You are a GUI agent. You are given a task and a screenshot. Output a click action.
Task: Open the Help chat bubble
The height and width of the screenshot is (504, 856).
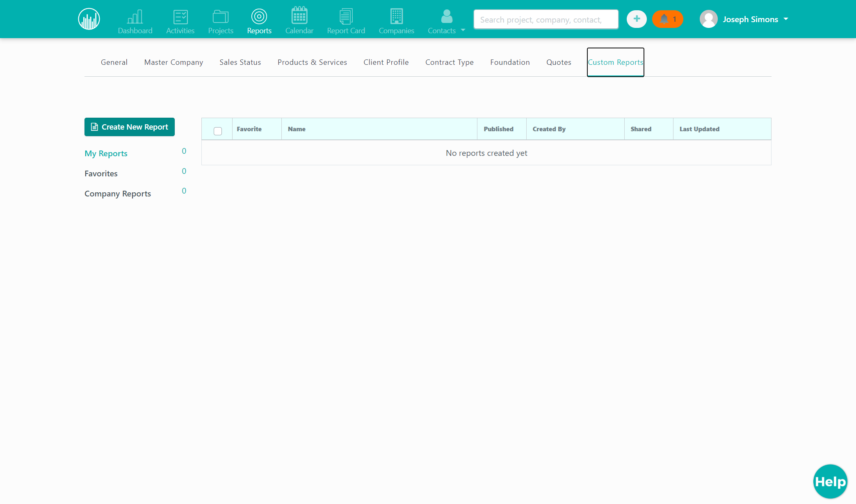830,481
